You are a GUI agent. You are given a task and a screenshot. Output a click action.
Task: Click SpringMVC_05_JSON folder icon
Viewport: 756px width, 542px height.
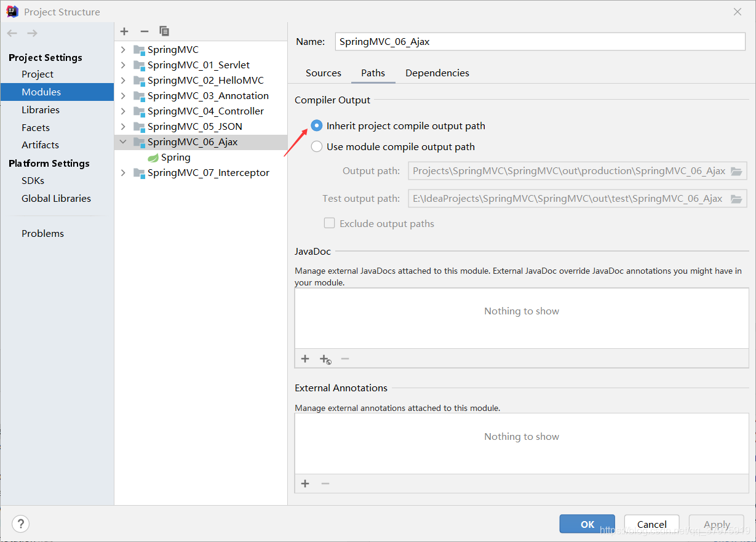tap(139, 127)
